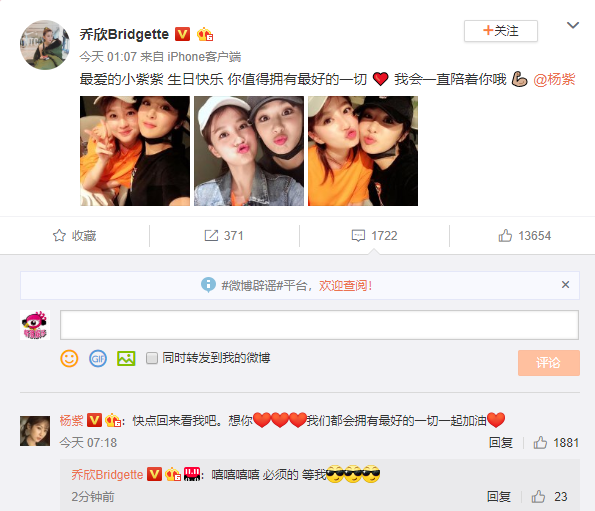Open the middle selfie photo thumbnail

pyautogui.click(x=249, y=151)
